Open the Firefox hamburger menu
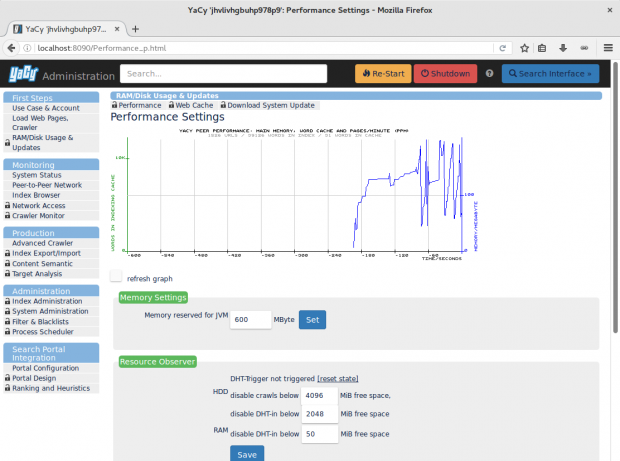Viewport: 620px width, 461px height. [x=607, y=47]
